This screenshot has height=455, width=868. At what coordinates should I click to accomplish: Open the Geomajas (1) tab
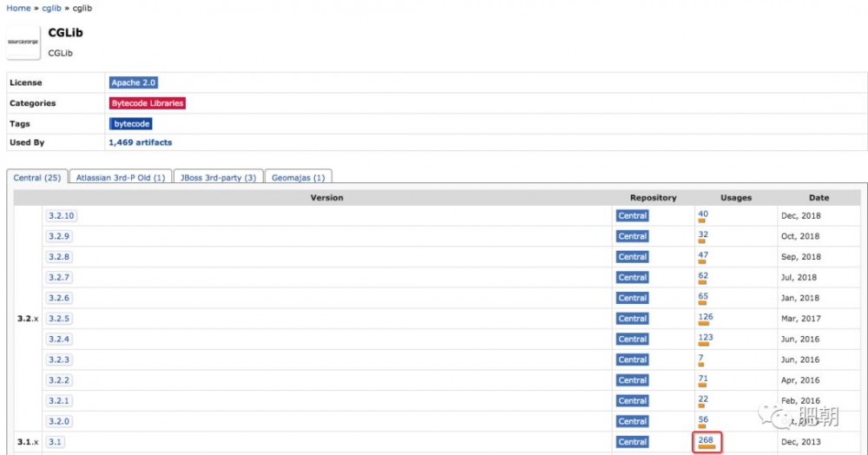(x=298, y=178)
